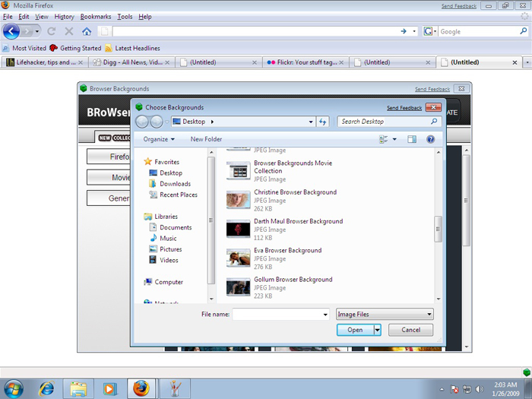Open the Firefox History menu

[64, 17]
